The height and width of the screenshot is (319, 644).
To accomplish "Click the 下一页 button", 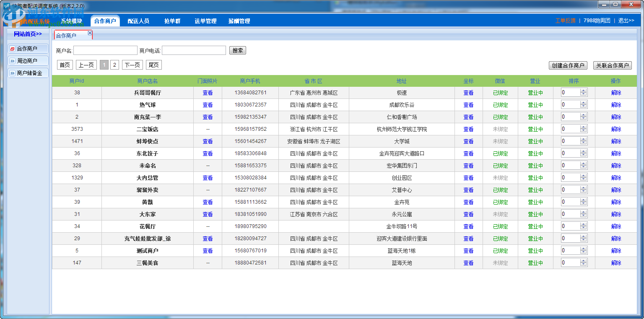I will pyautogui.click(x=132, y=65).
